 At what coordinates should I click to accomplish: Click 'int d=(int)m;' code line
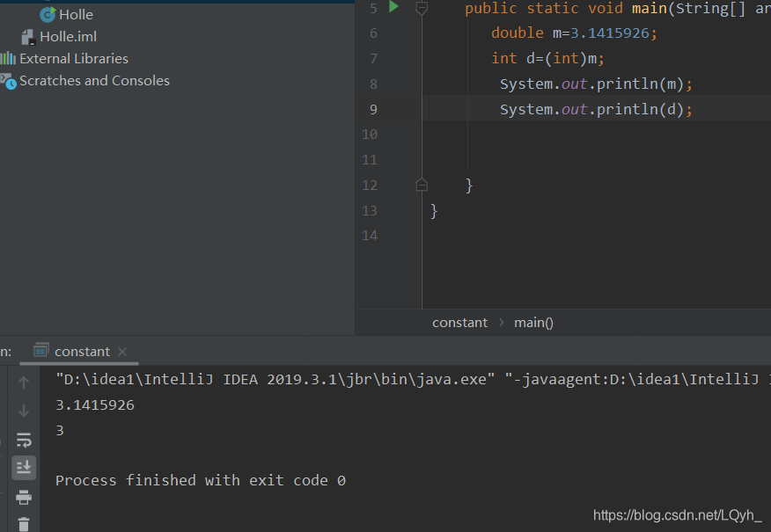click(547, 58)
